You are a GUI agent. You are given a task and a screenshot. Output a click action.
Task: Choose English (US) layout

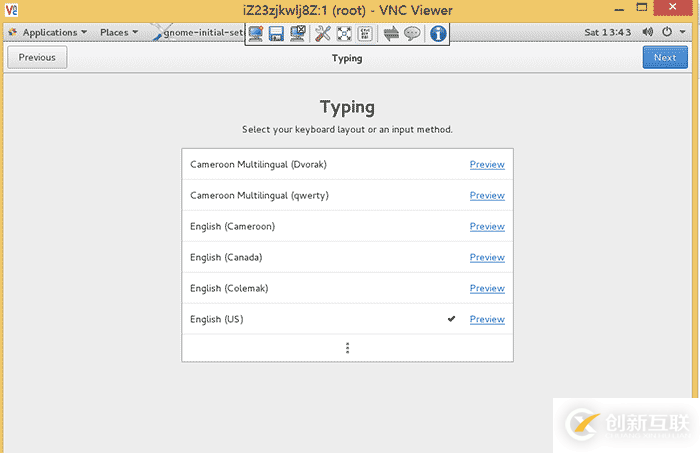click(x=347, y=320)
